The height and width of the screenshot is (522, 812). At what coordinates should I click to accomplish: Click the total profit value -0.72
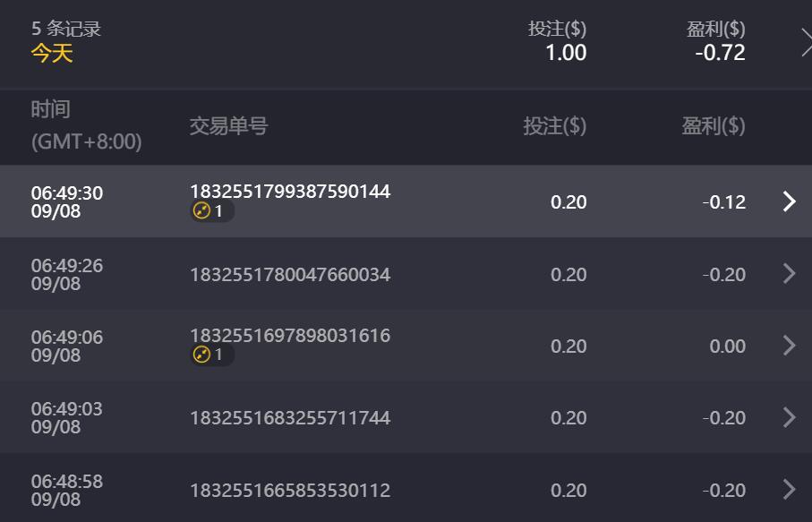point(720,53)
